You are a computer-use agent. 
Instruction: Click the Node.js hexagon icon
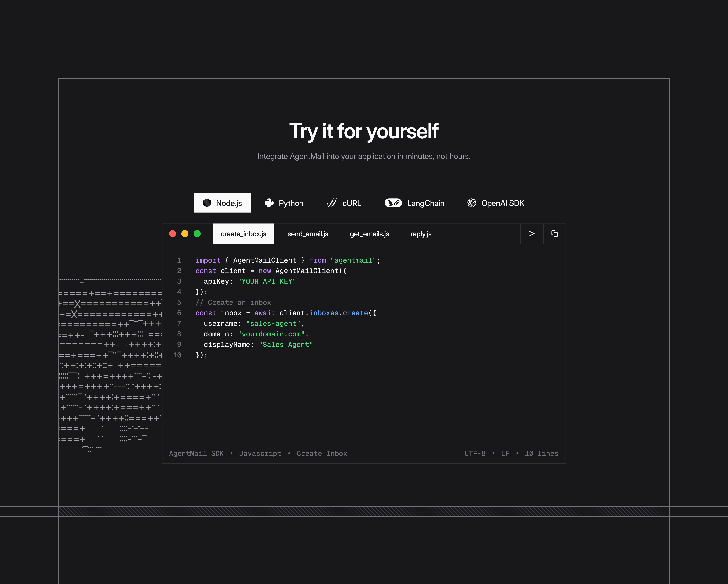(x=207, y=203)
